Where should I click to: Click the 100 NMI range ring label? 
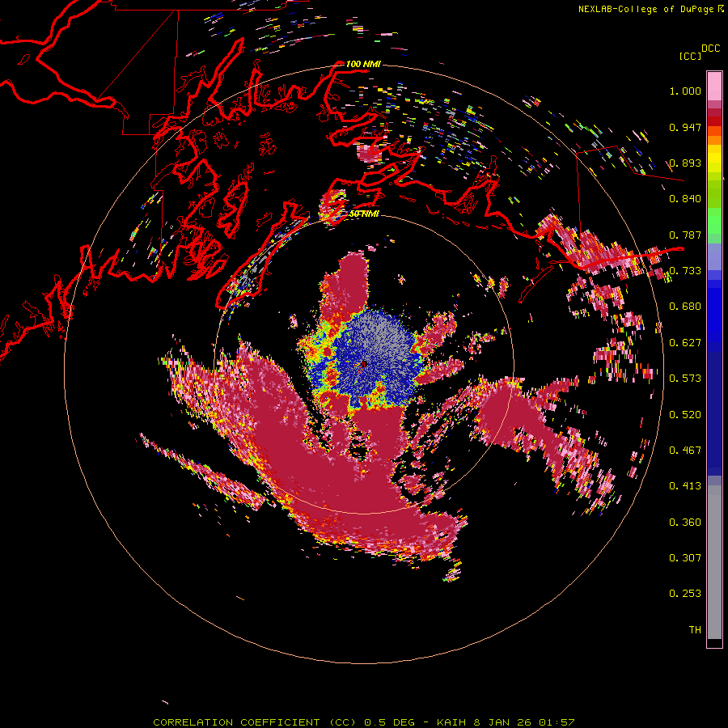[x=363, y=64]
